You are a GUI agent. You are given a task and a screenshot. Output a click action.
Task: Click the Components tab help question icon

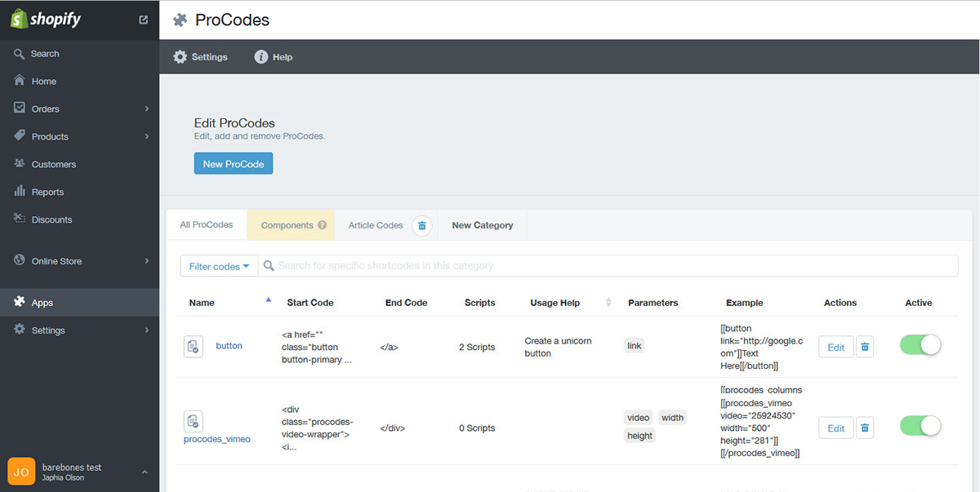tap(323, 225)
